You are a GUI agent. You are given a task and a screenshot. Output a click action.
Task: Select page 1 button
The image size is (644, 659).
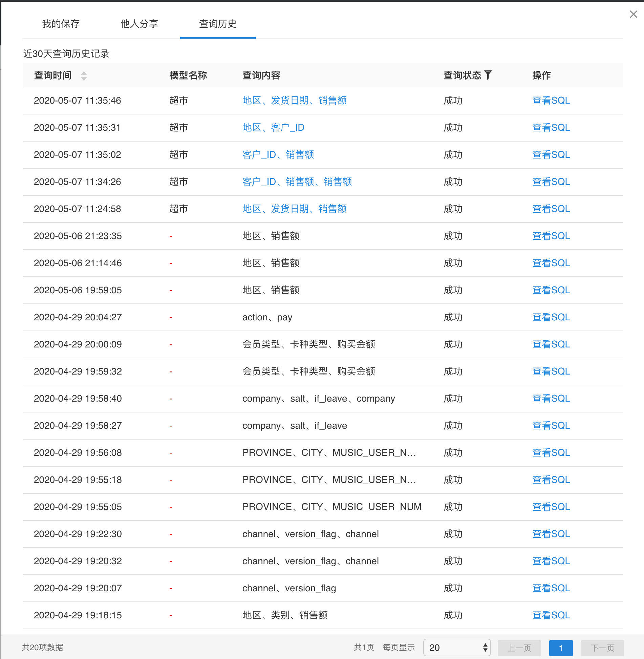[561, 648]
